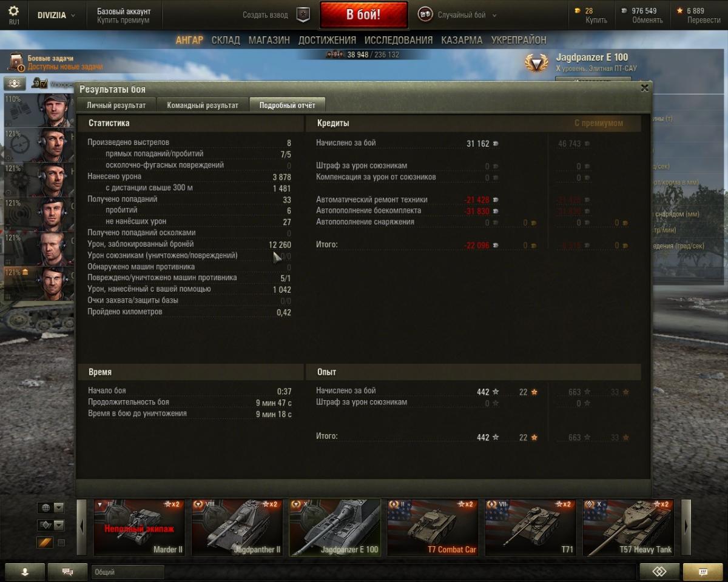
Task: Click the gold coin icon near 28
Action: (577, 11)
